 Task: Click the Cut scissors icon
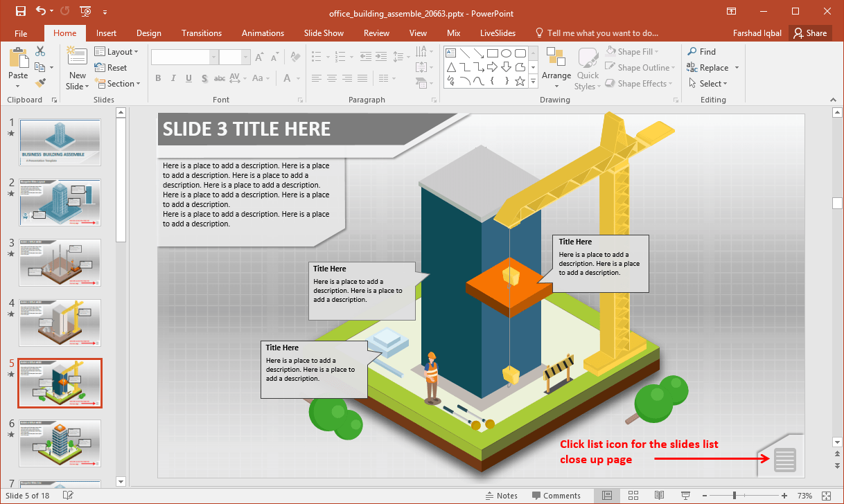point(39,52)
